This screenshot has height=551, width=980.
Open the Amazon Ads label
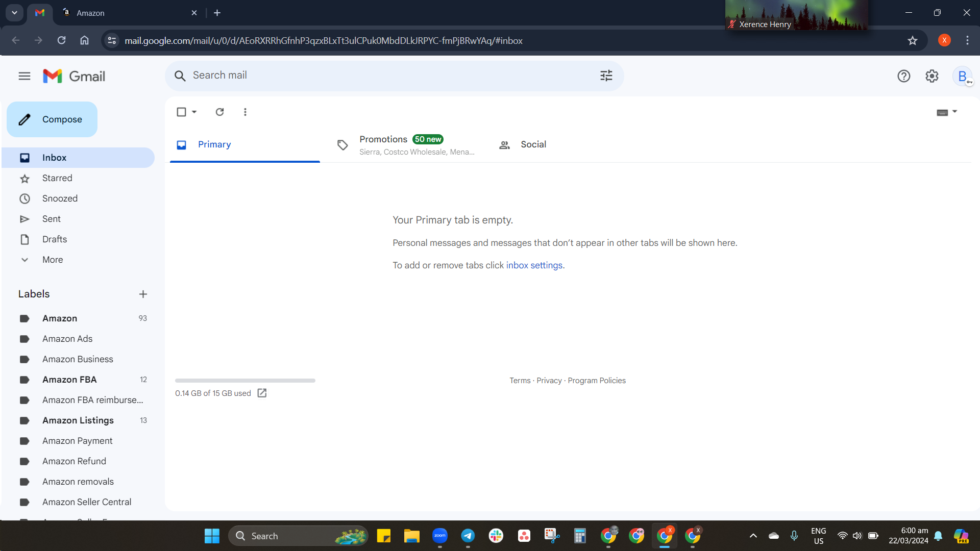78,339
